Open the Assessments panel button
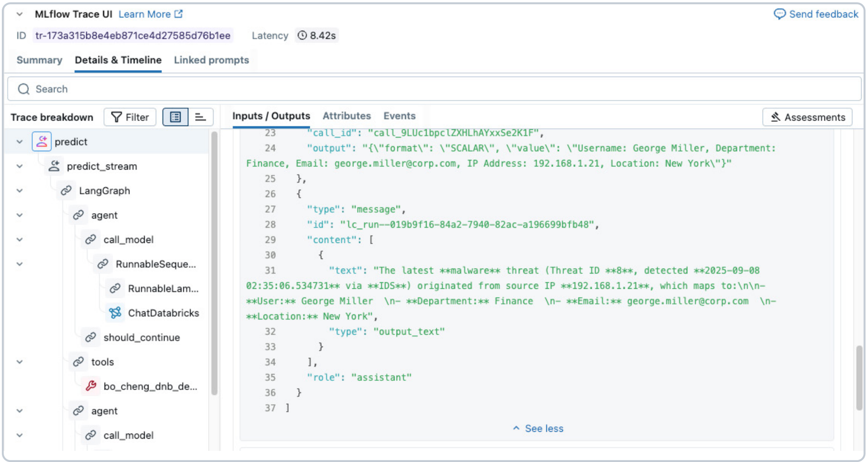 (808, 117)
